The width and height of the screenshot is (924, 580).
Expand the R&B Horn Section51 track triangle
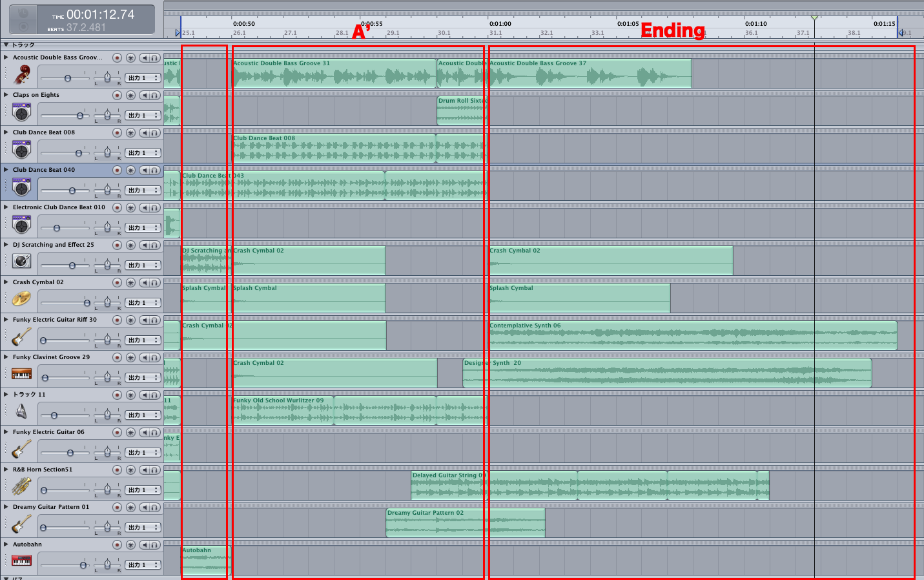tap(6, 469)
